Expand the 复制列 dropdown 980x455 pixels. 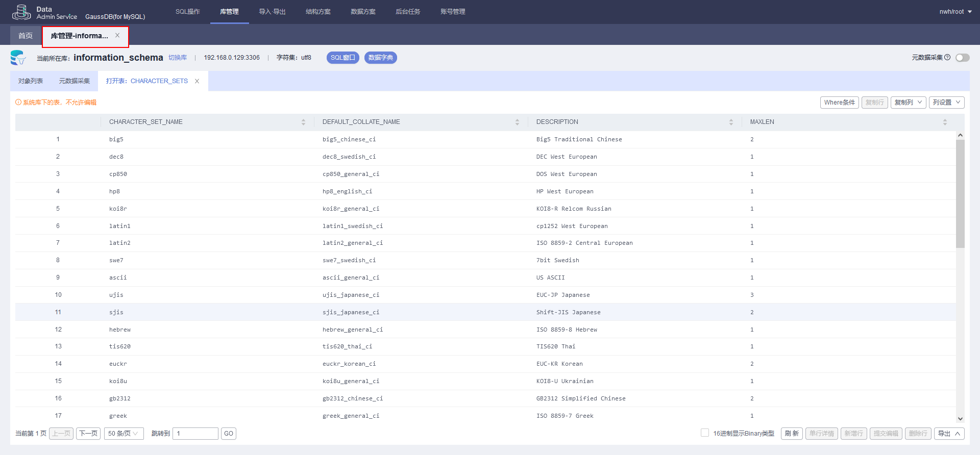click(x=909, y=103)
